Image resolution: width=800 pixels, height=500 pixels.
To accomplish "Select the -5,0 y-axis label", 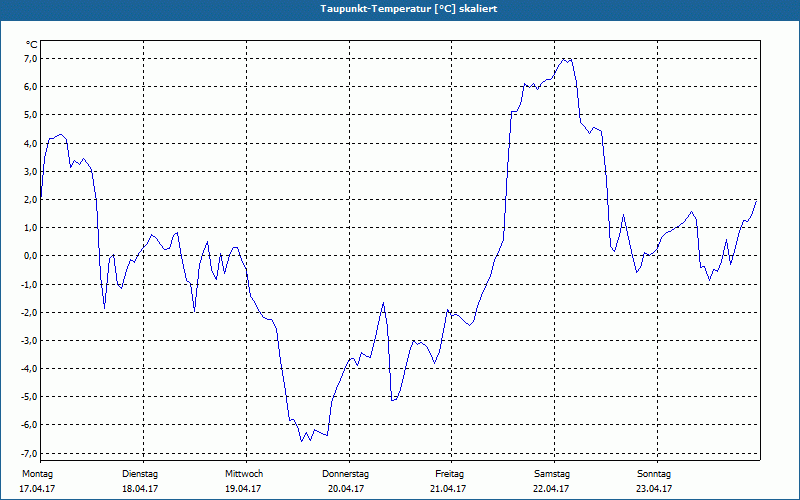I will click(29, 397).
